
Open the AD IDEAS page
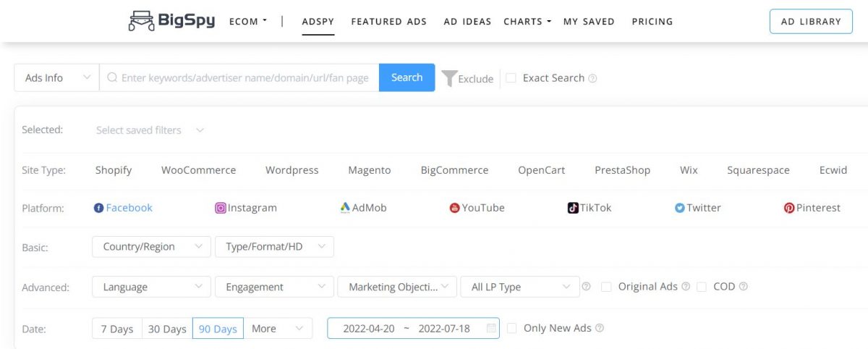[468, 22]
